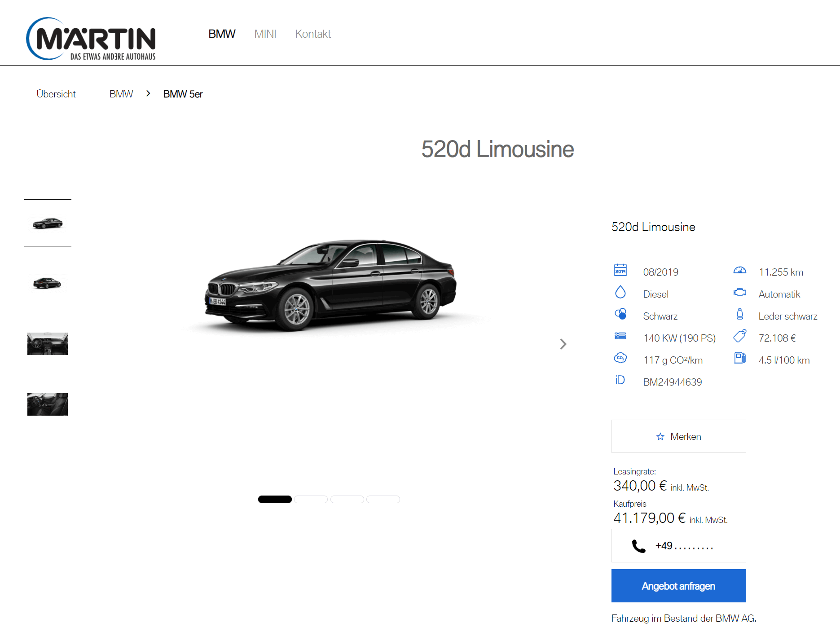Click vehicle ID text BM24944639
This screenshot has height=632, width=840.
673,382
